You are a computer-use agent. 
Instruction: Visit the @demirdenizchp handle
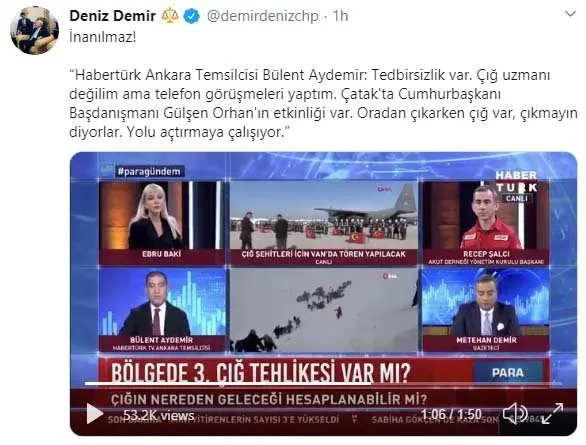pyautogui.click(x=262, y=16)
